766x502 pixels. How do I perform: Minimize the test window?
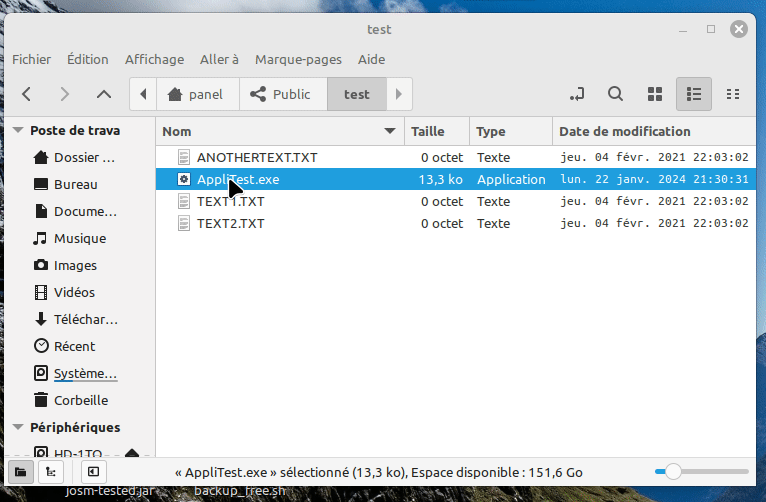683,30
